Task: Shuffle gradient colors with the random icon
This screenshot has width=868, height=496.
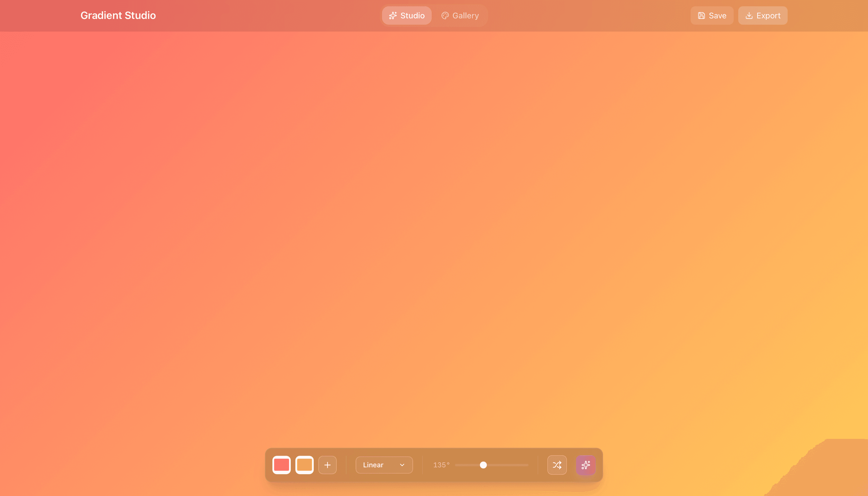Action: [557, 465]
